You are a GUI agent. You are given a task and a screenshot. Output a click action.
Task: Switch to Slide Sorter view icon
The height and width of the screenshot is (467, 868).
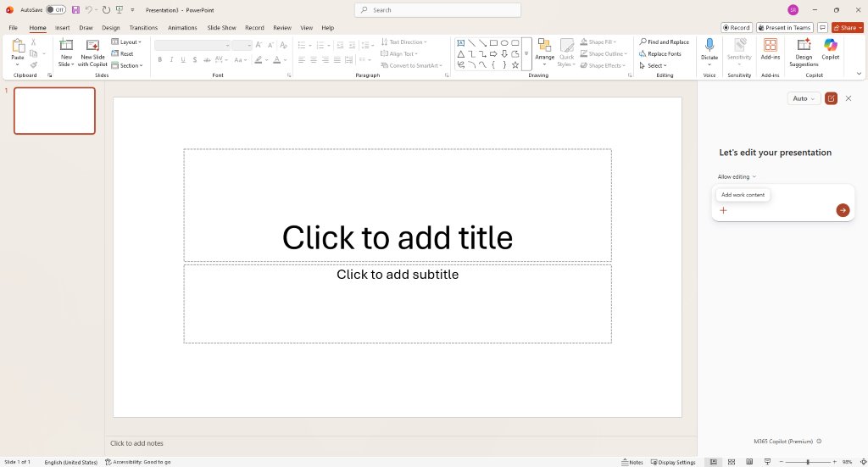tap(732, 462)
